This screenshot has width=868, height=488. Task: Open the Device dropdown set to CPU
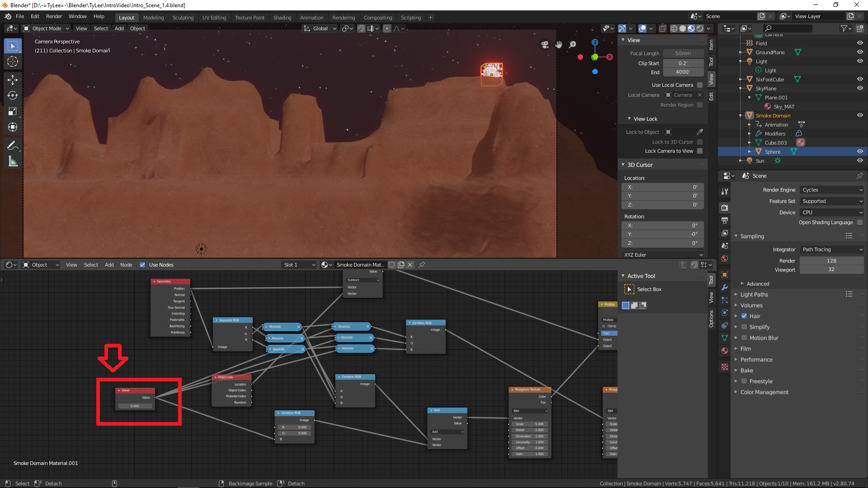click(832, 212)
